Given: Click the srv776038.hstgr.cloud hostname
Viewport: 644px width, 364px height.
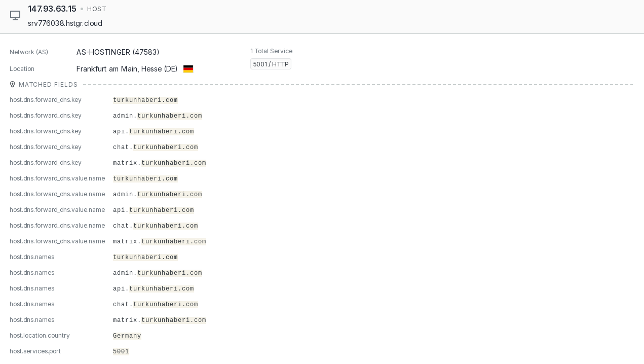Looking at the screenshot, I should click(65, 23).
